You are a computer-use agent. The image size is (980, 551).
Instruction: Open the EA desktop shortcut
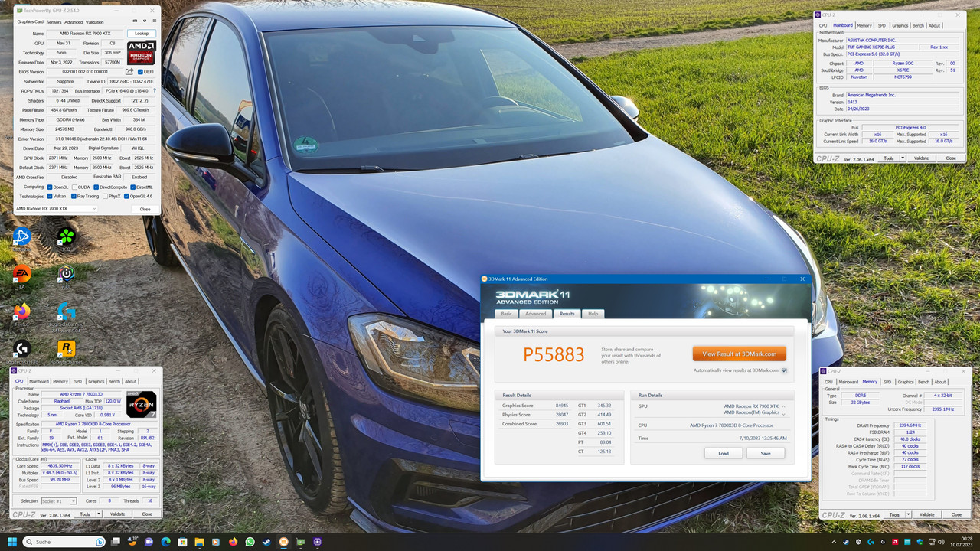point(21,273)
